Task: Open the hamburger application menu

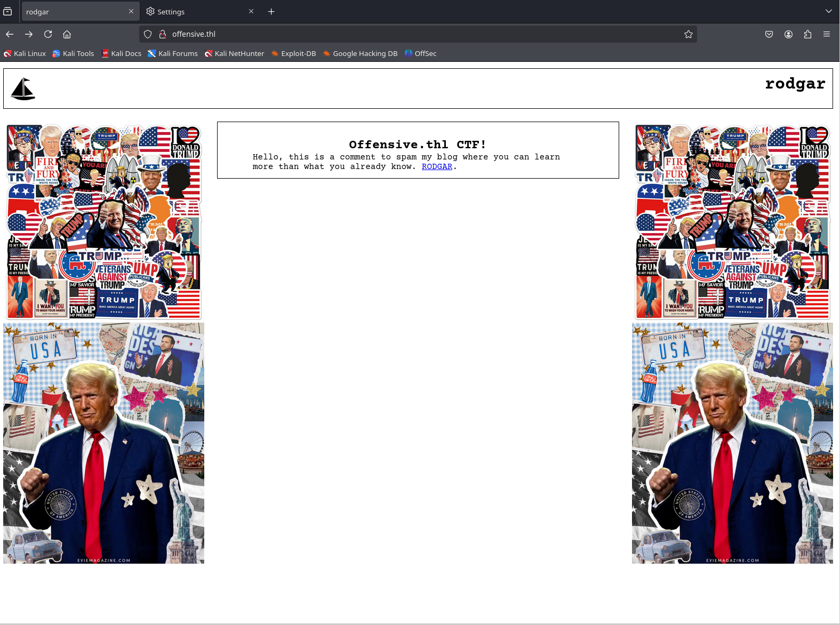Action: (827, 34)
